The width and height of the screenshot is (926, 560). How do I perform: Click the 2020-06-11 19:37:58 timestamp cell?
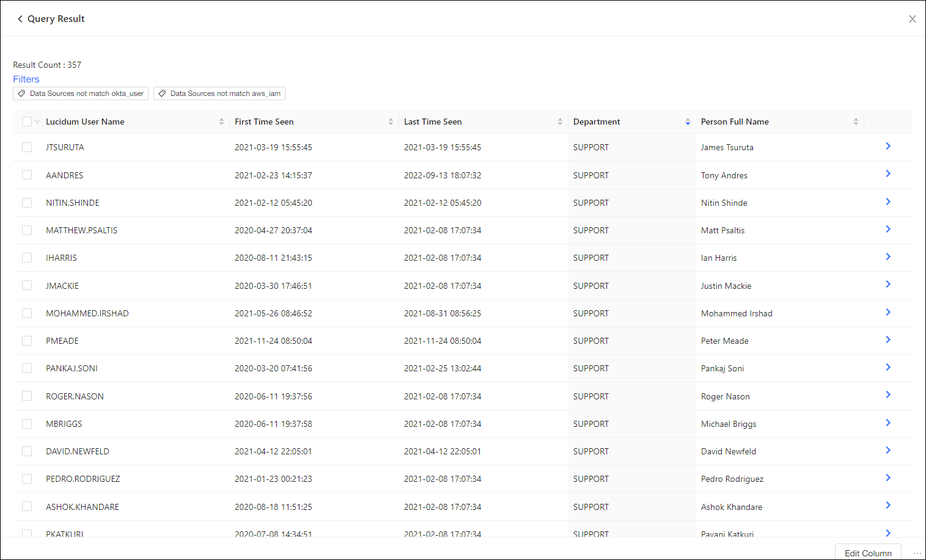coord(273,424)
